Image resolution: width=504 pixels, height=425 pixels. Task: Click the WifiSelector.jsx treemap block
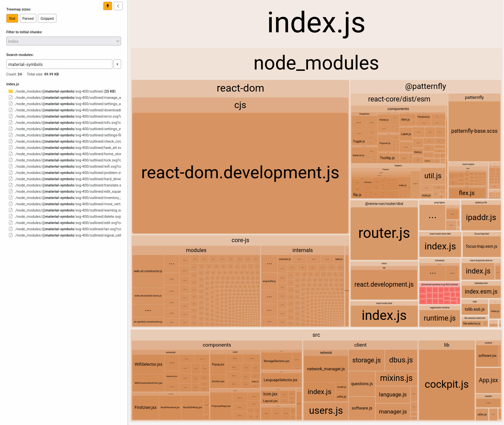[148, 364]
